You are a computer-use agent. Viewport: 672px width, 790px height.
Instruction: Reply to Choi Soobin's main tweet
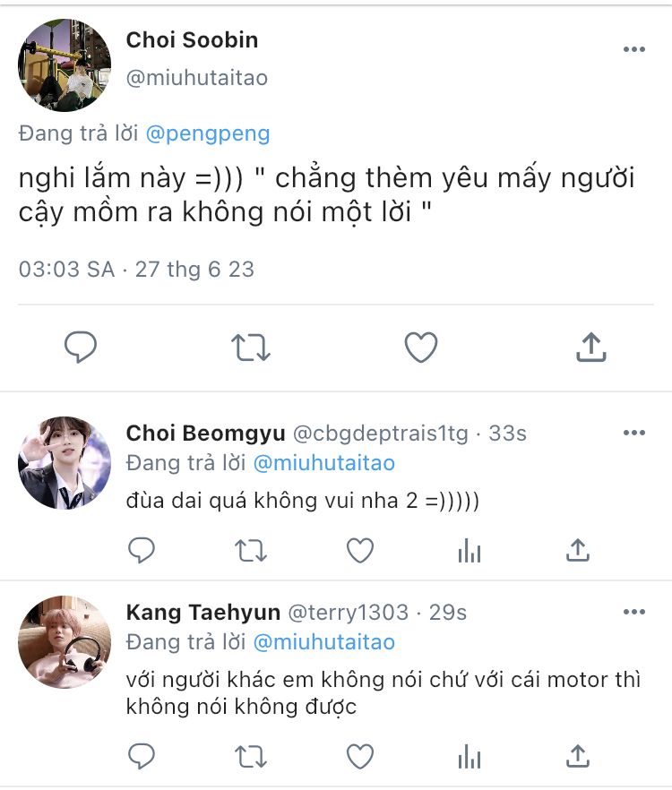point(81,347)
